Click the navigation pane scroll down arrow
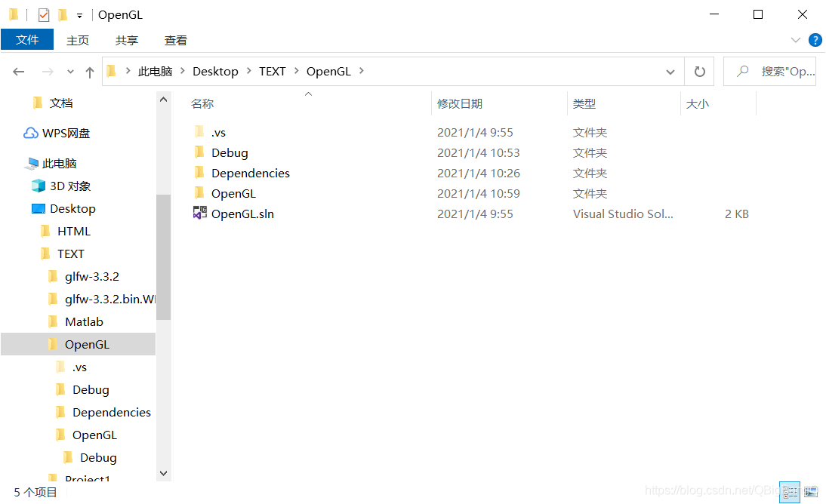 [163, 474]
